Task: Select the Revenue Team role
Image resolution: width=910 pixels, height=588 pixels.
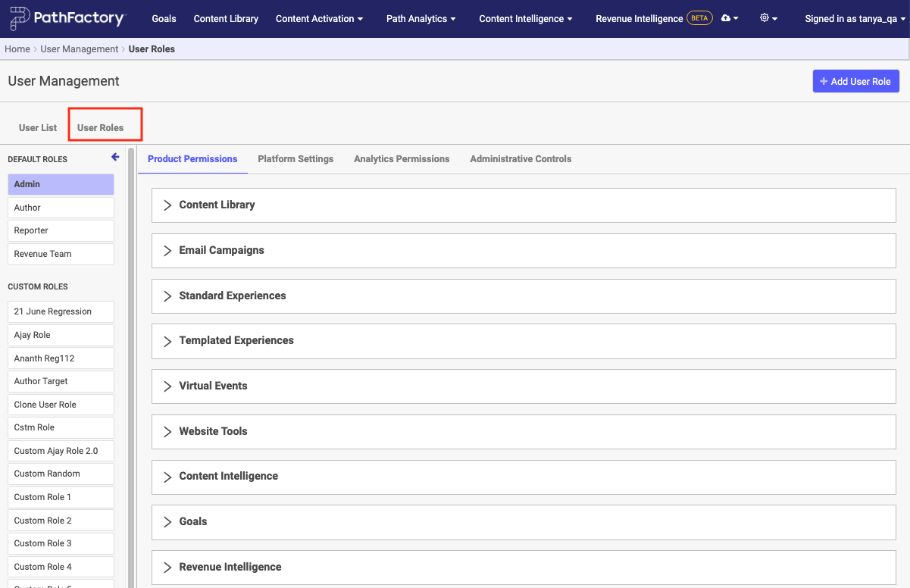Action: 61,253
